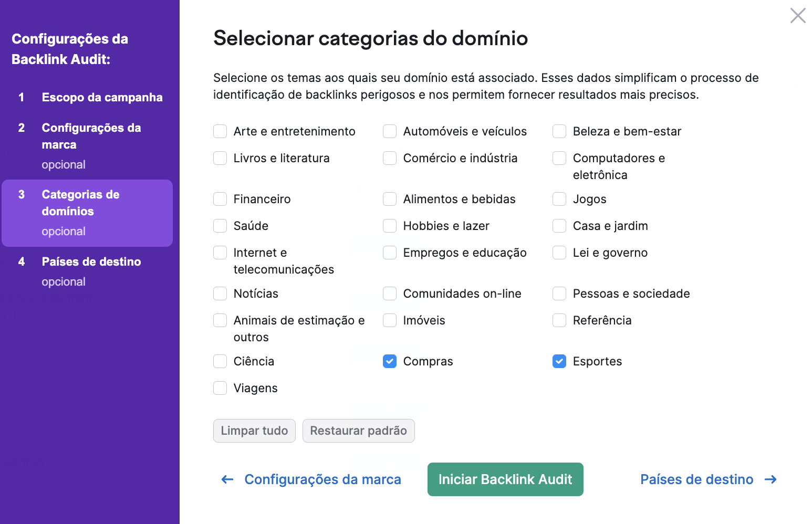Click the Limpar tudo button
This screenshot has width=812, height=524.
click(x=254, y=431)
